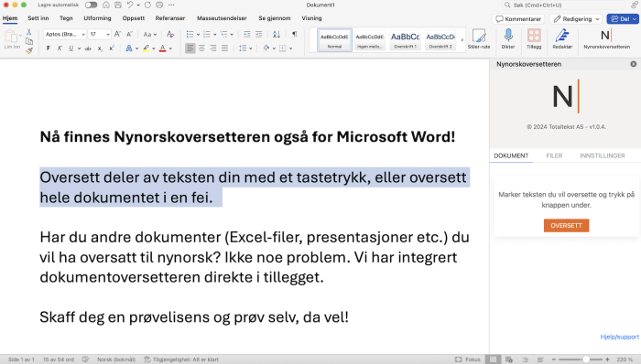641x364 pixels.
Task: Open the Referanser ribbon tab
Action: tap(170, 18)
